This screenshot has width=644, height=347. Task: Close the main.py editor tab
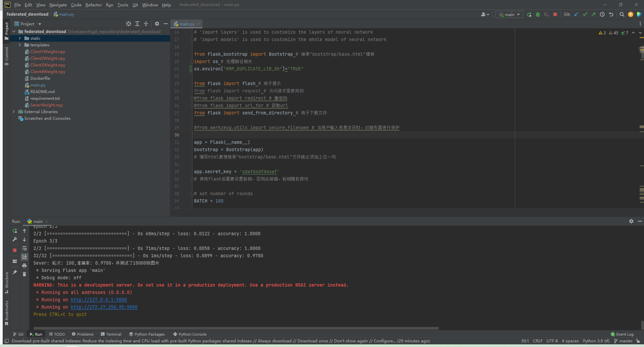point(198,24)
